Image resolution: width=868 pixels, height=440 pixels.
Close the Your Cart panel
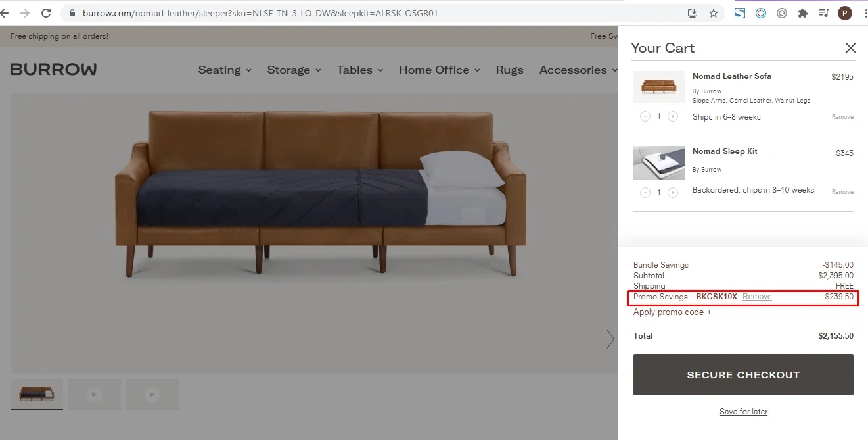point(850,48)
